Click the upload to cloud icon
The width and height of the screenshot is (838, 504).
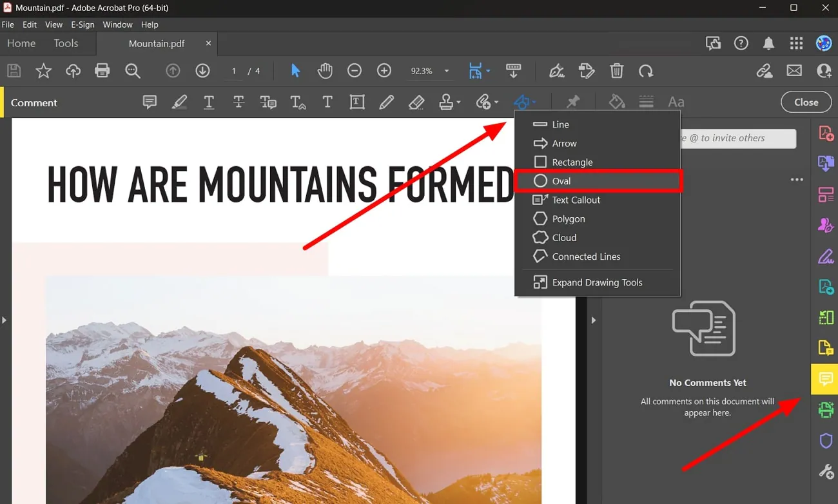point(73,71)
